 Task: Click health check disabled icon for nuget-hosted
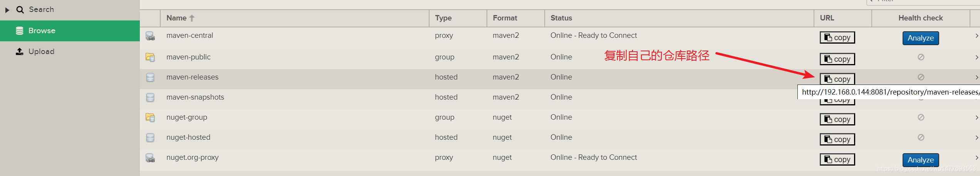coord(921,137)
